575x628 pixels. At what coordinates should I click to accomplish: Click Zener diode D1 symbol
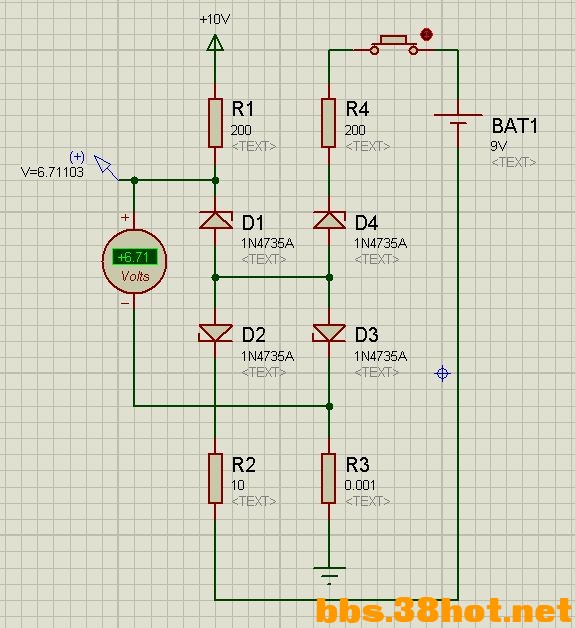[215, 220]
